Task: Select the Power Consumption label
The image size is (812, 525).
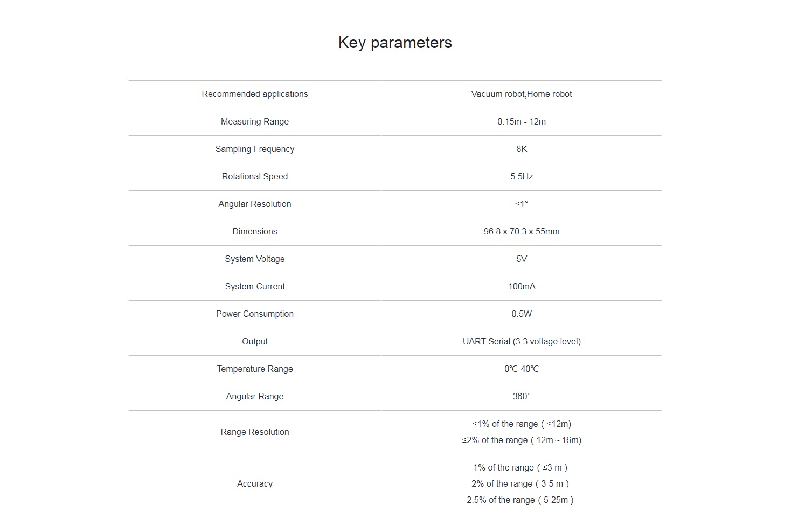Action: [255, 314]
